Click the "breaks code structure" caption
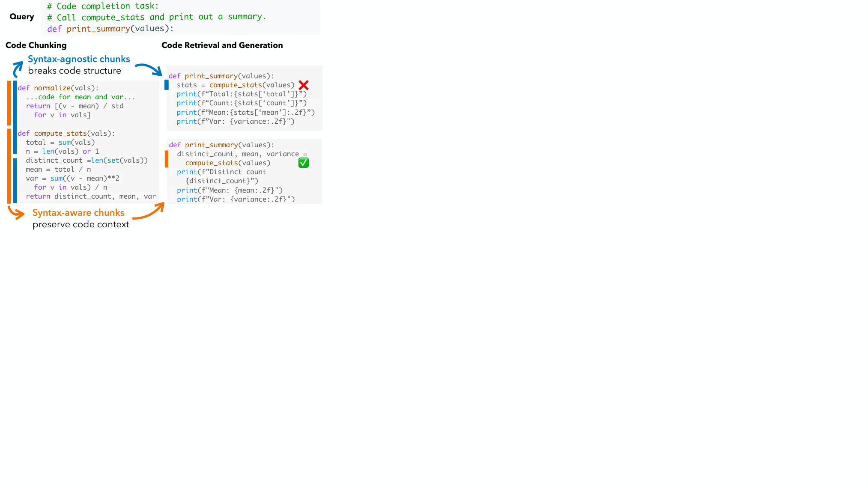868x488 pixels. coord(75,71)
